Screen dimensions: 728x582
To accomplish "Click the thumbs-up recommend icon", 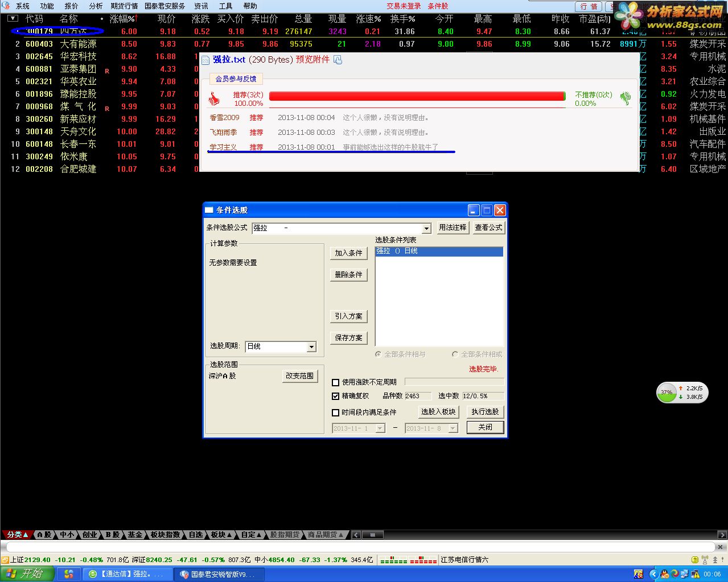I will pyautogui.click(x=214, y=98).
